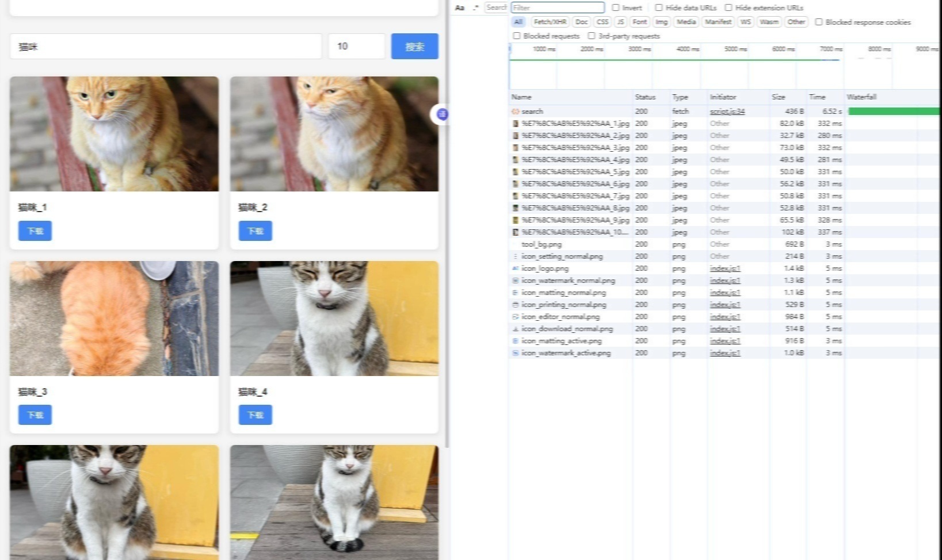Open the 猫咪_1 cat thumbnail

(x=114, y=134)
